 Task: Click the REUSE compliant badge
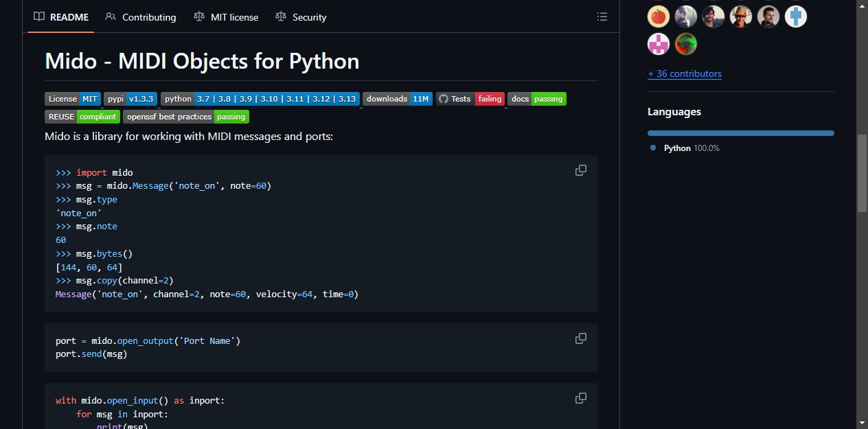[82, 117]
